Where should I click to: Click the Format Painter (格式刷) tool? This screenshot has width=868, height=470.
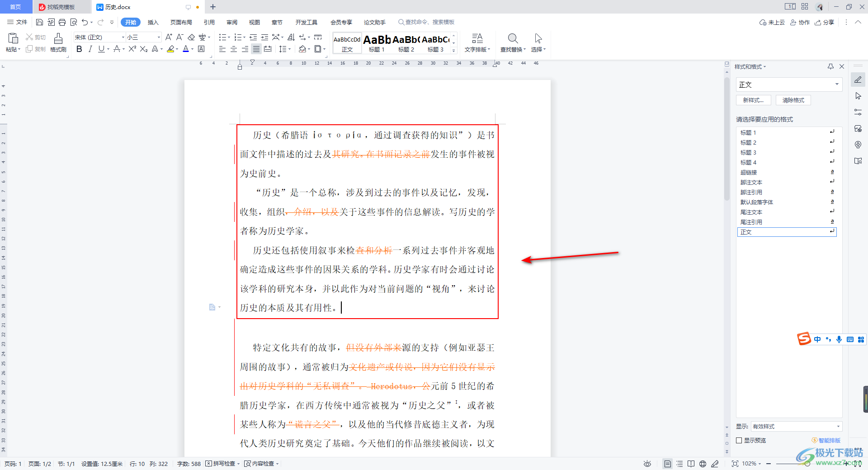[x=58, y=43]
